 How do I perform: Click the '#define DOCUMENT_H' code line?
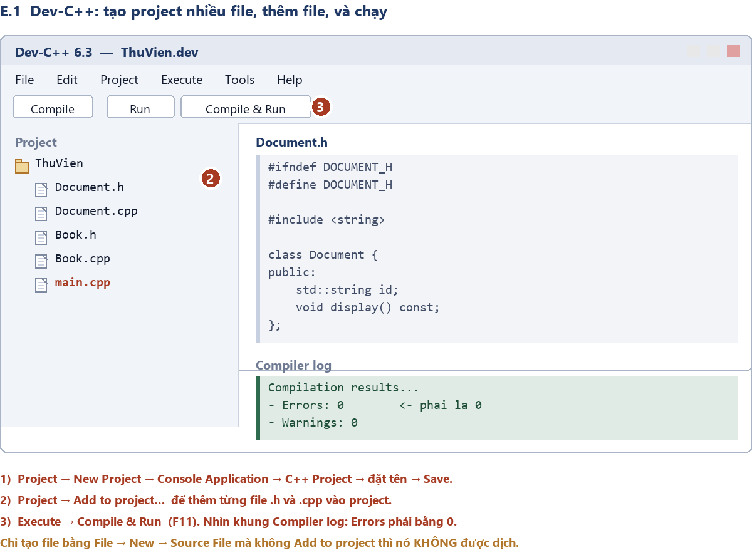tap(330, 185)
